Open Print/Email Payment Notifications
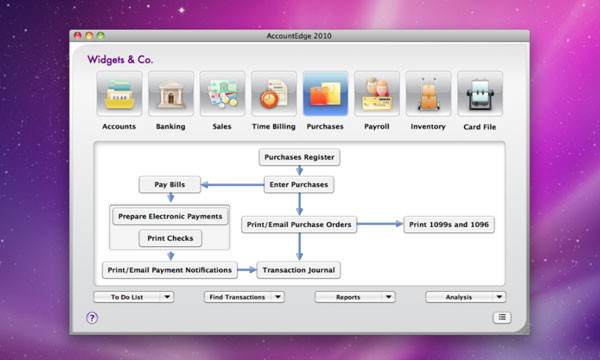 [170, 270]
